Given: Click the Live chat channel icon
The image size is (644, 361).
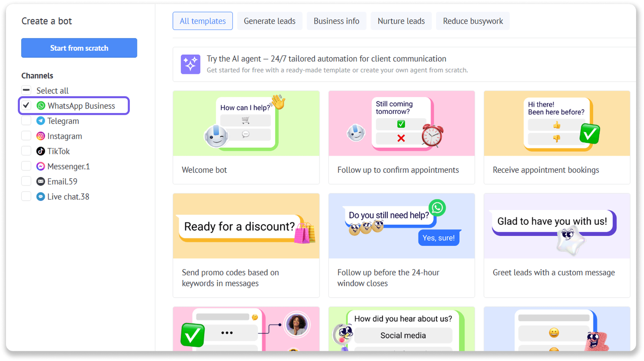Looking at the screenshot, I should point(41,197).
